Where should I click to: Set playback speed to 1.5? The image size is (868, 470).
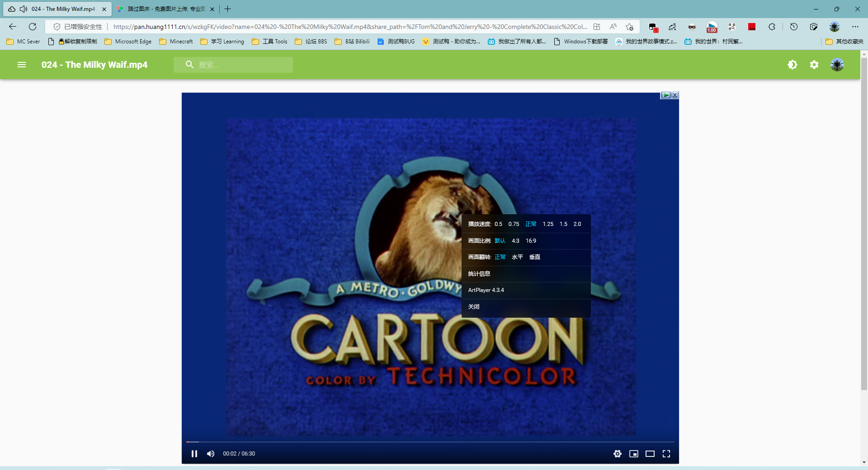click(x=563, y=224)
